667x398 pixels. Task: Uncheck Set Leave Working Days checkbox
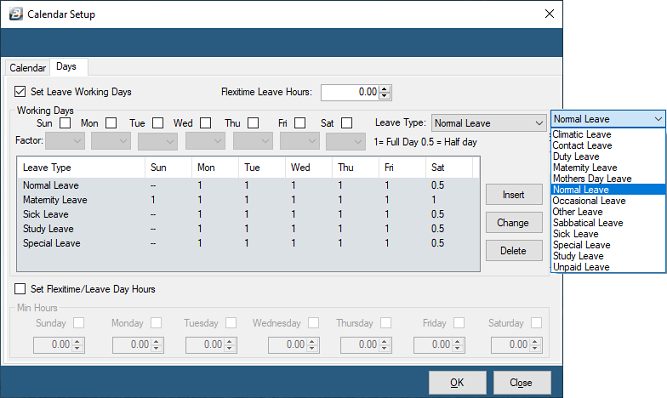click(x=20, y=91)
